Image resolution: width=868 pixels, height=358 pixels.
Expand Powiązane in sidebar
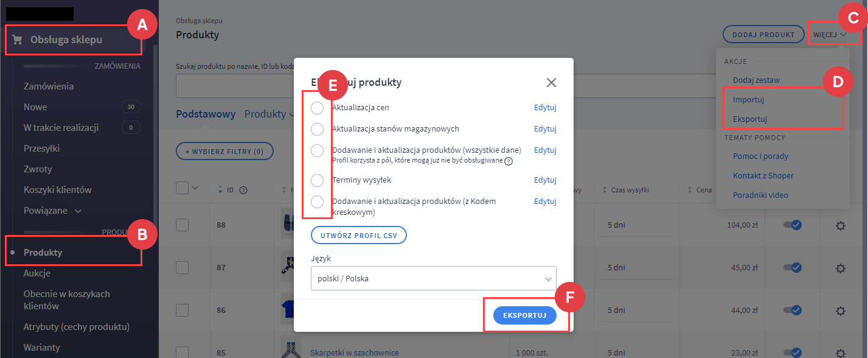pos(53,211)
